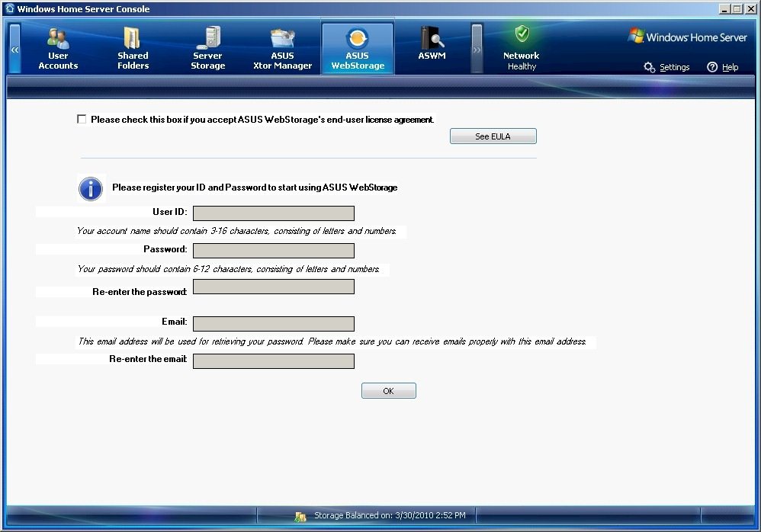
Task: Click the email retrieval note text
Action: pyautogui.click(x=332, y=341)
